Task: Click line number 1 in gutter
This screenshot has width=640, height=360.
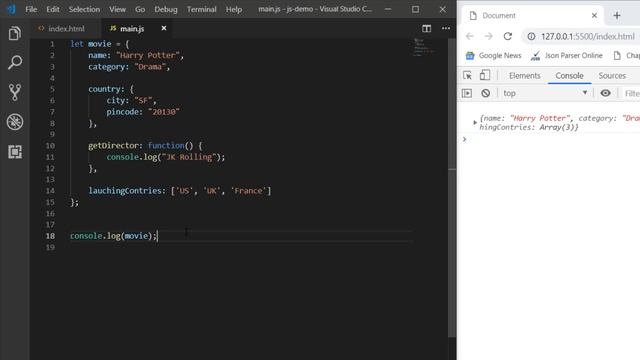Action: tap(52, 44)
